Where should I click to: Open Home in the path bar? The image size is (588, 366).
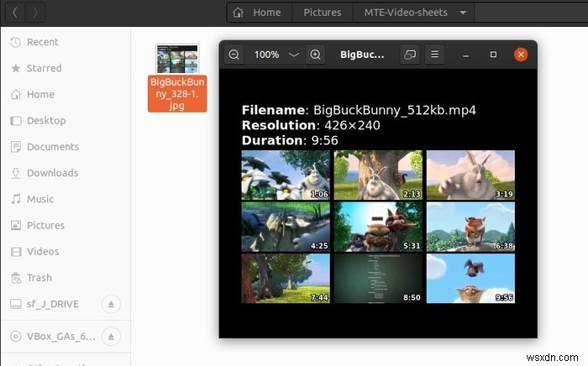coord(259,13)
